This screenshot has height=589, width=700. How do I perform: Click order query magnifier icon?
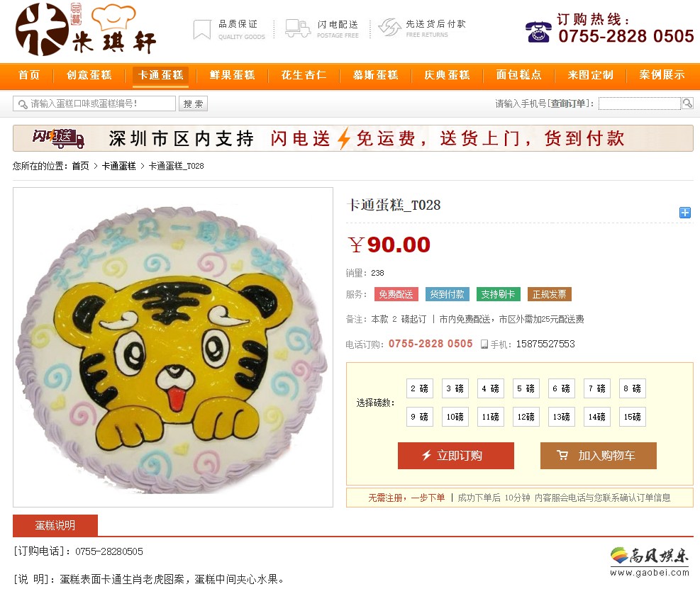point(687,103)
